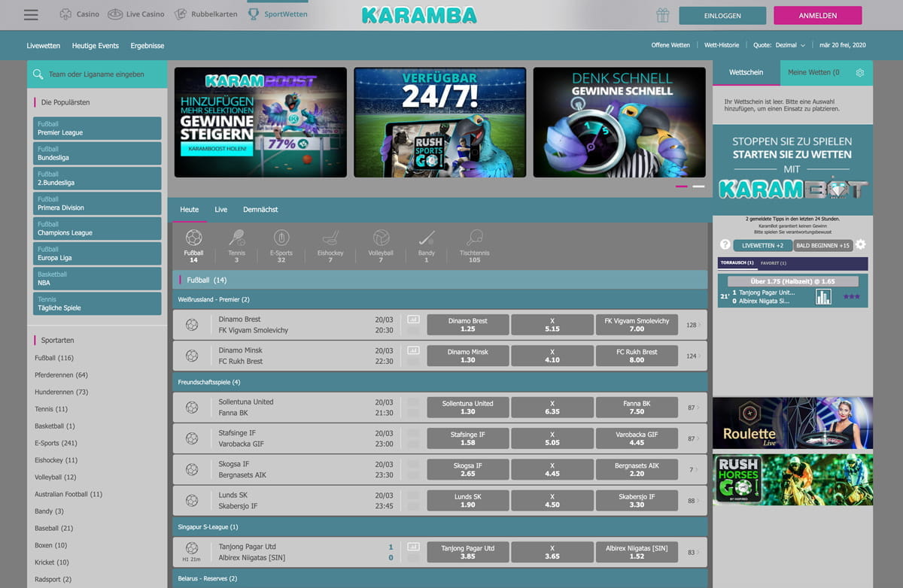903x588 pixels.
Task: Open the gift promotions icon
Action: tap(662, 15)
